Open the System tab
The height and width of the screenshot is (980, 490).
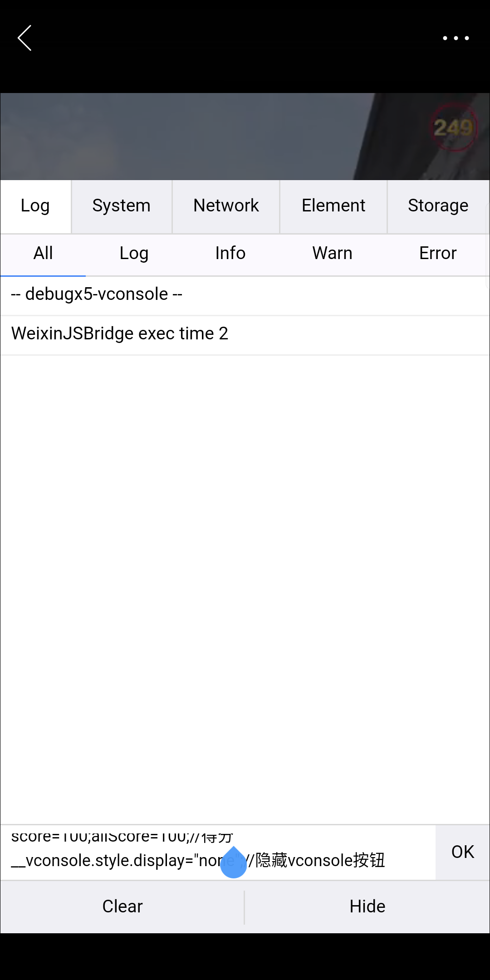121,206
